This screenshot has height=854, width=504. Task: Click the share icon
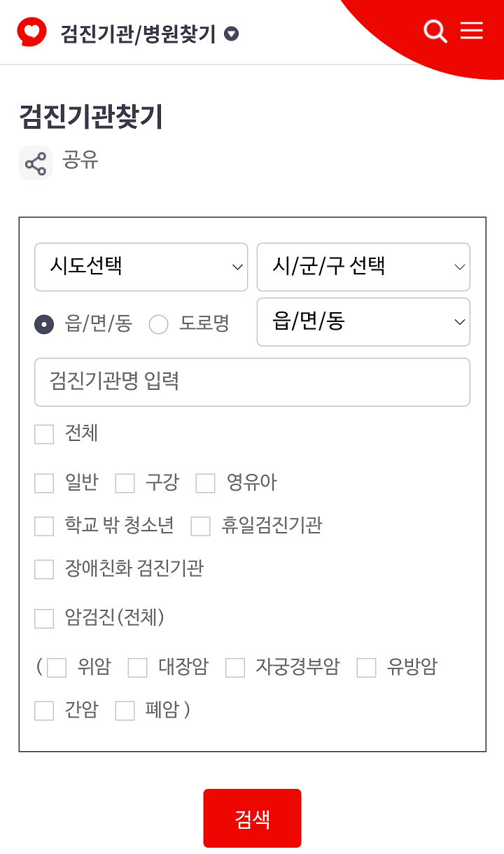(x=36, y=163)
